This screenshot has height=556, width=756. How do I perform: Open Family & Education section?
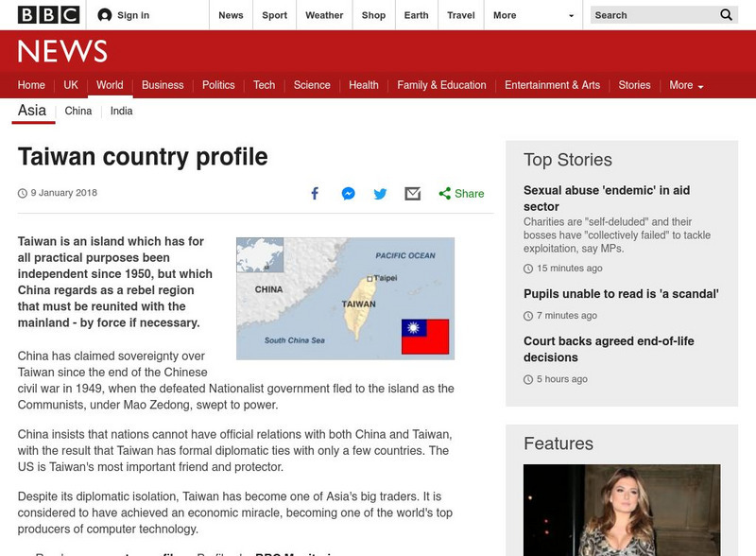click(441, 85)
